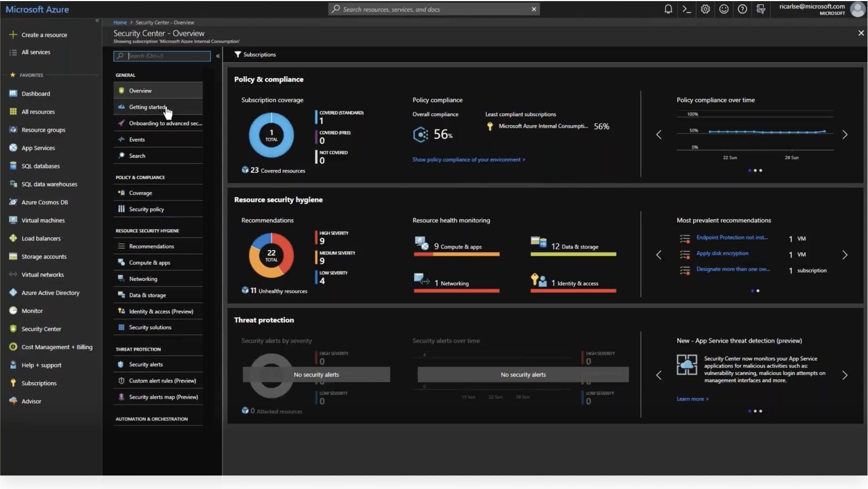This screenshot has width=868, height=489.
Task: Click the account avatar picture
Action: tap(858, 9)
